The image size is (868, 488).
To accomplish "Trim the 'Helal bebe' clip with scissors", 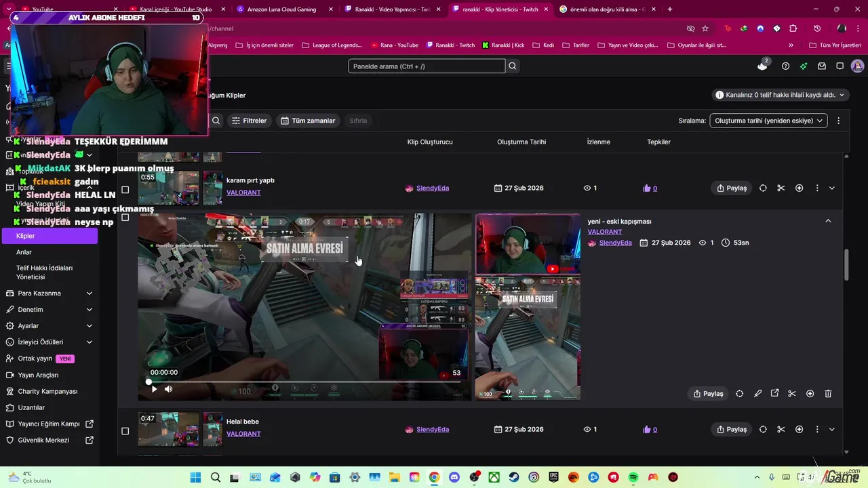I will pos(781,429).
